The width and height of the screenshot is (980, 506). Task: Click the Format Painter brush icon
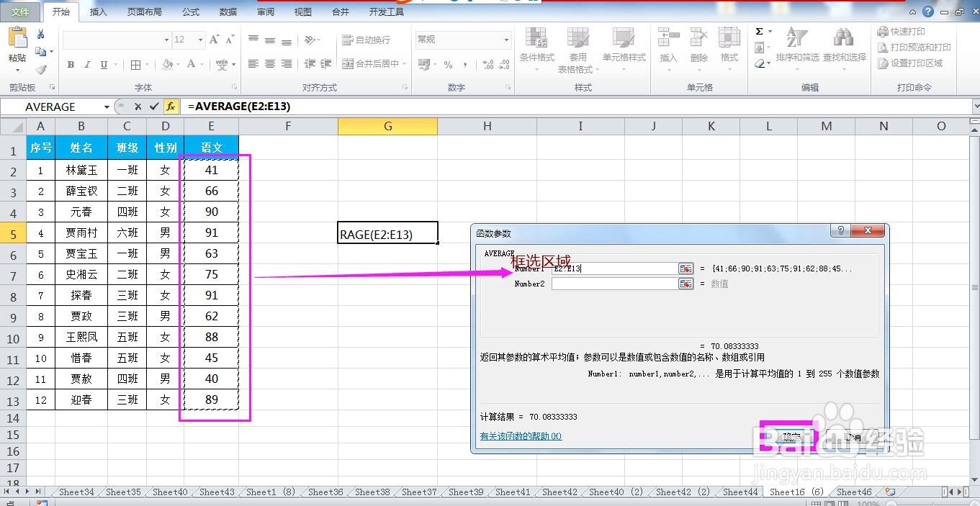(x=40, y=70)
